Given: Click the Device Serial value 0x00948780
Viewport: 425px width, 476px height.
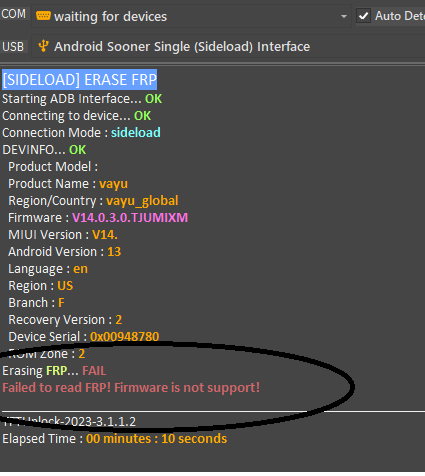Looking at the screenshot, I should tap(125, 337).
